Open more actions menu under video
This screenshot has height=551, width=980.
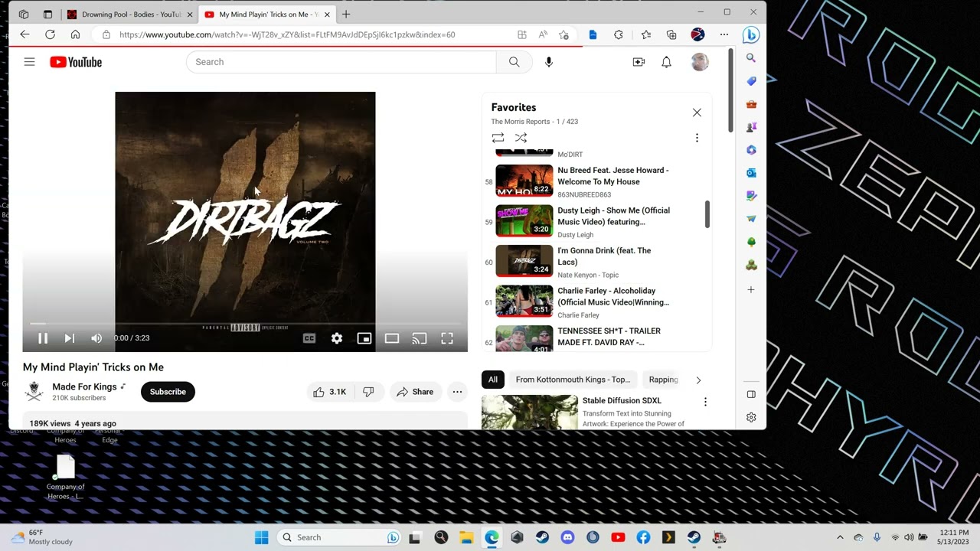(x=457, y=392)
